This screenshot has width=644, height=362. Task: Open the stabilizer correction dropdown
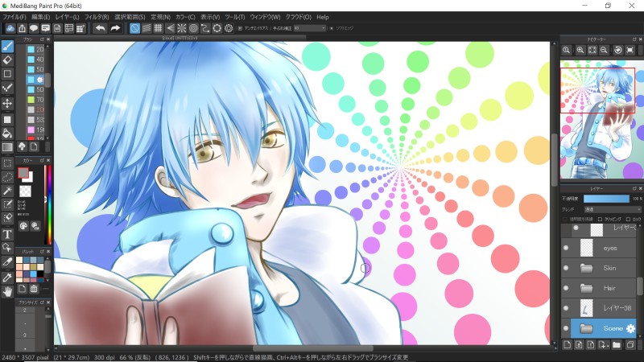pyautogui.click(x=310, y=28)
